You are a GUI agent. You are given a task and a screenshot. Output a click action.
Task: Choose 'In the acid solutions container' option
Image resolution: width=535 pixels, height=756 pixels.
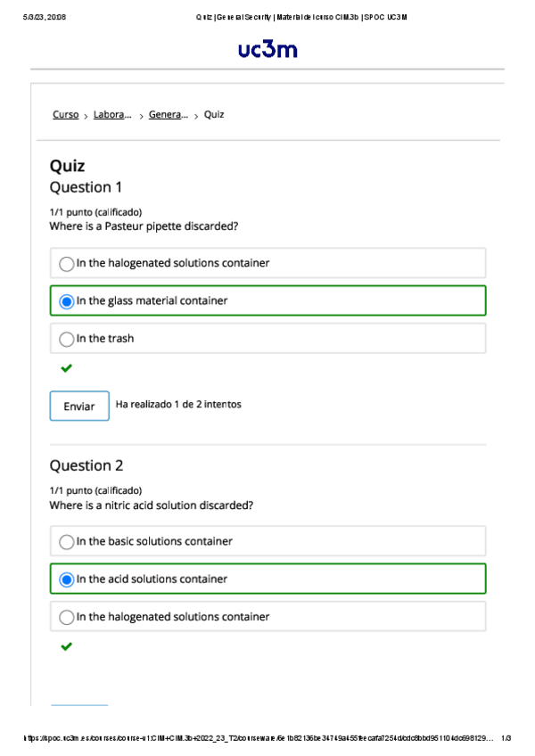tap(67, 579)
